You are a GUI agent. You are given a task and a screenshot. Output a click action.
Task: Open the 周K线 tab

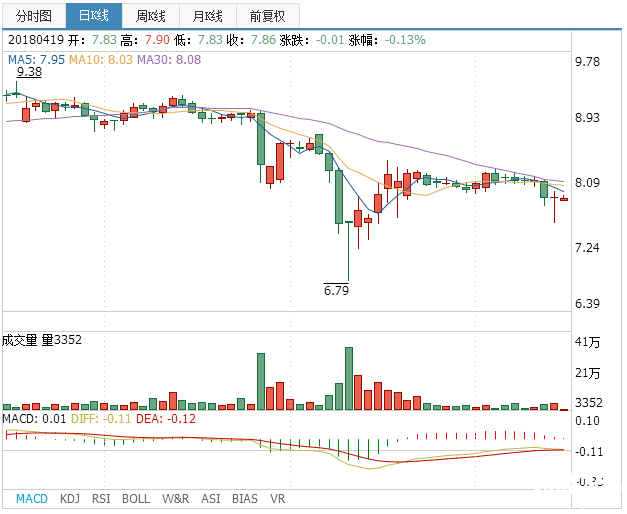(151, 16)
